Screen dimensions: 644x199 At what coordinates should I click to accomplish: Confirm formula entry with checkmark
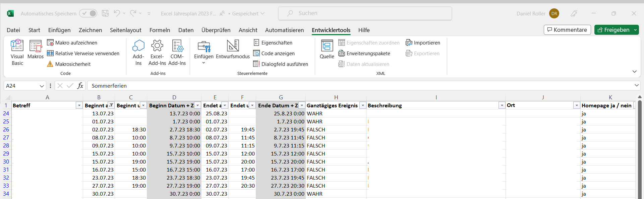point(70,86)
